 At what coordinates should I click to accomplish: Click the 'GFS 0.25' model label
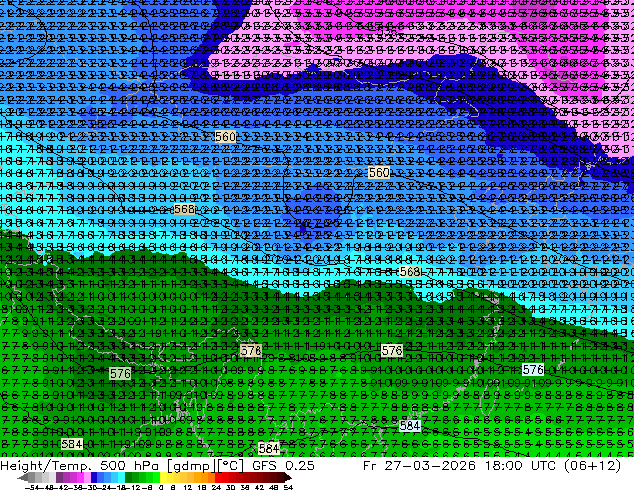click(x=283, y=466)
